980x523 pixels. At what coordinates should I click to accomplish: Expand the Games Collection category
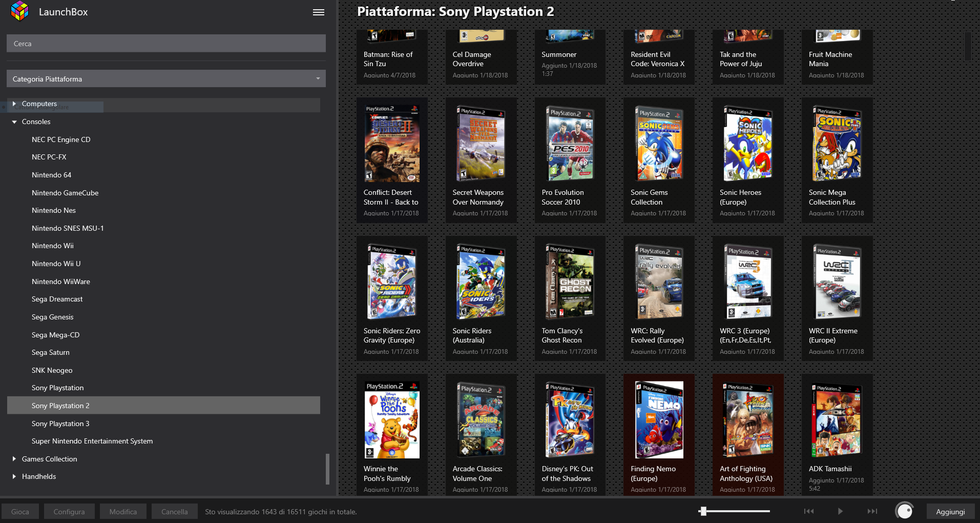click(x=14, y=459)
